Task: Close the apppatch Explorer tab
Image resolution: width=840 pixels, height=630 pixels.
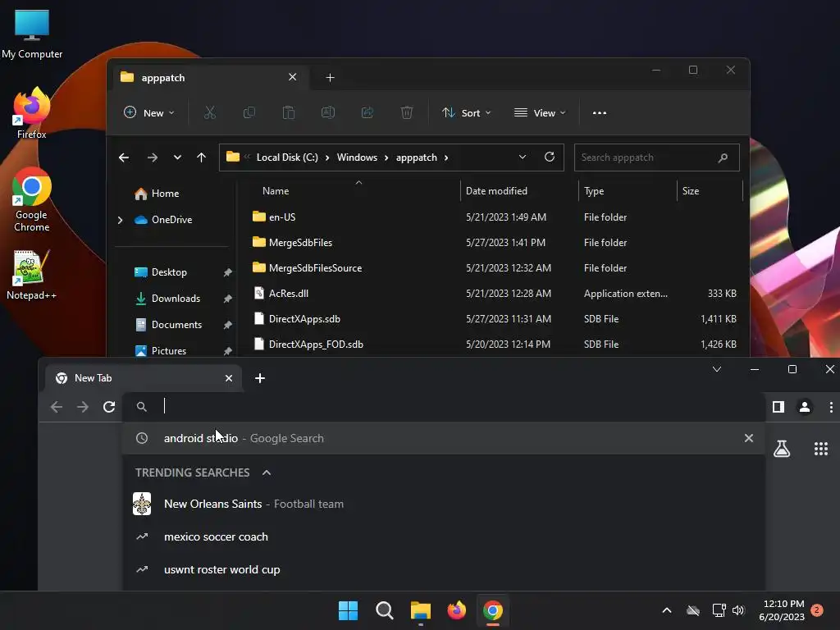Action: coord(293,77)
